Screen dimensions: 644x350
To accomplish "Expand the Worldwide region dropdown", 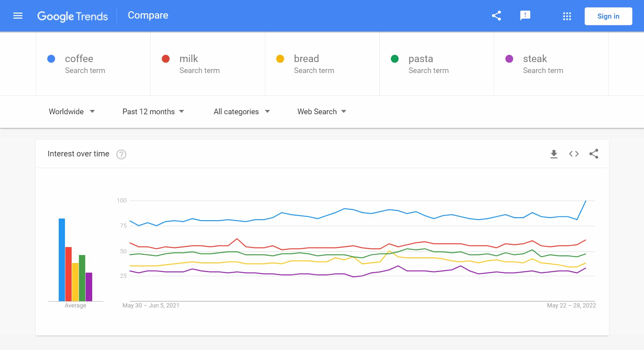I will click(x=72, y=112).
